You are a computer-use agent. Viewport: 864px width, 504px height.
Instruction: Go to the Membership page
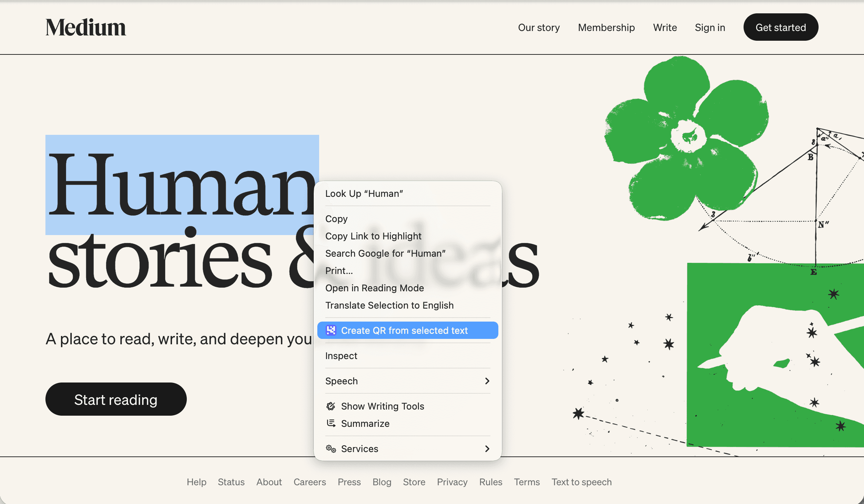point(606,27)
